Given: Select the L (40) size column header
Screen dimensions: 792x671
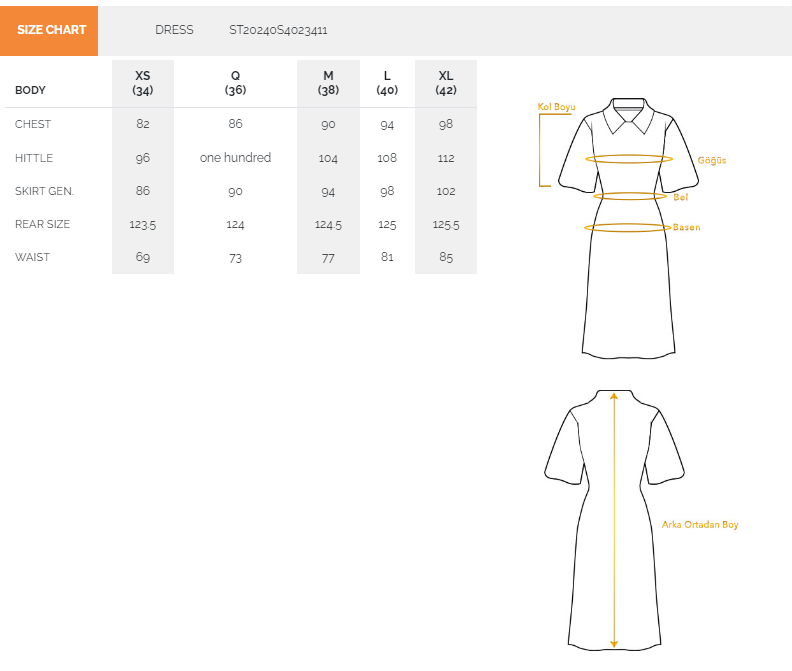Looking at the screenshot, I should 387,83.
